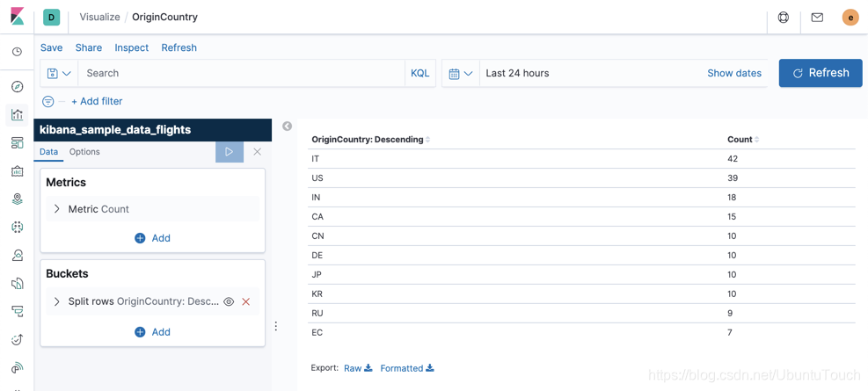Click Save in the top menu

pyautogui.click(x=52, y=47)
